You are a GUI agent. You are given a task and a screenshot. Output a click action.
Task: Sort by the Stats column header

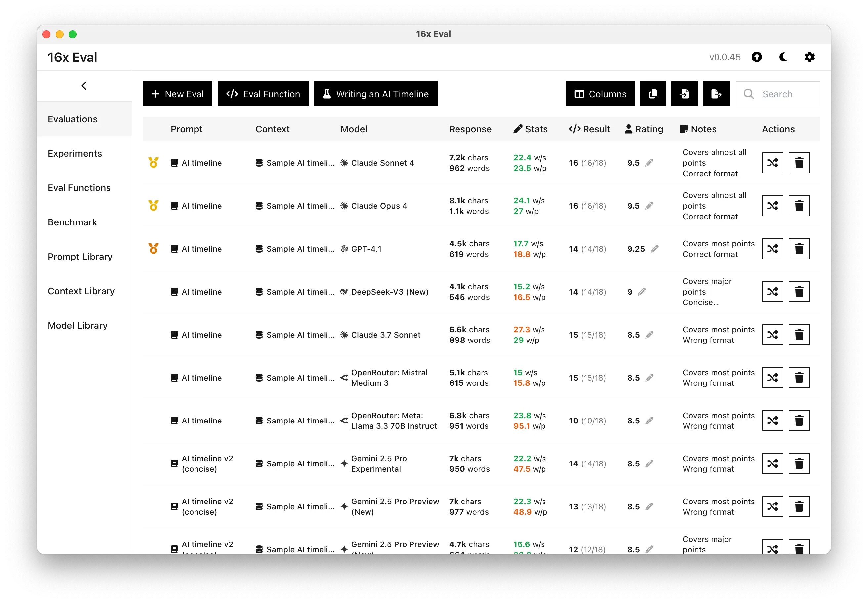530,129
